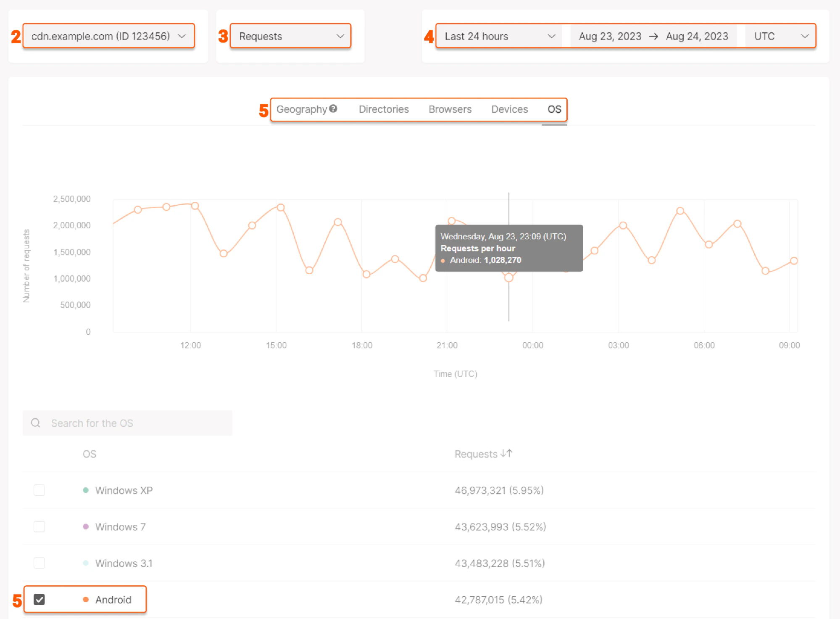Image resolution: width=840 pixels, height=619 pixels.
Task: Click the Windows 7 color dot
Action: point(86,526)
